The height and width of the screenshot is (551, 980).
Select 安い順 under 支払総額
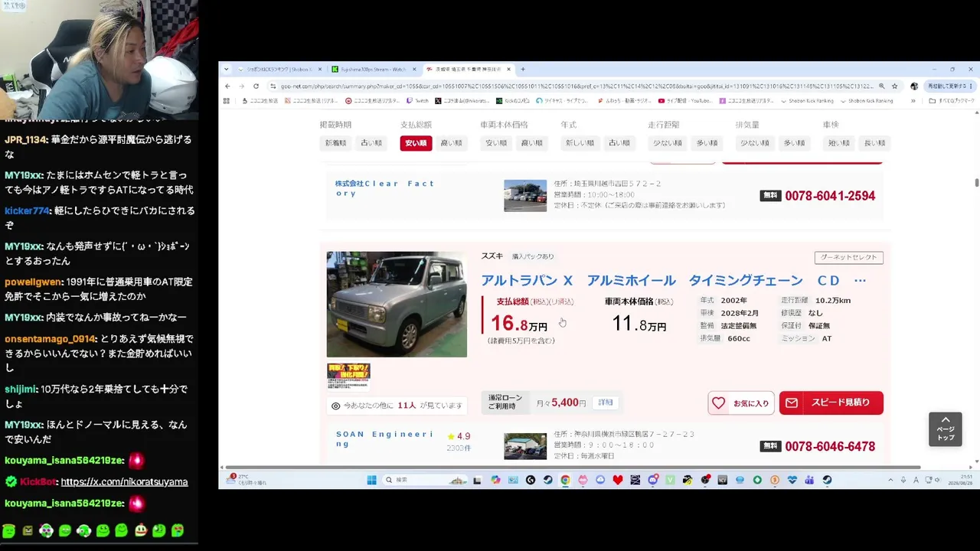coord(416,143)
